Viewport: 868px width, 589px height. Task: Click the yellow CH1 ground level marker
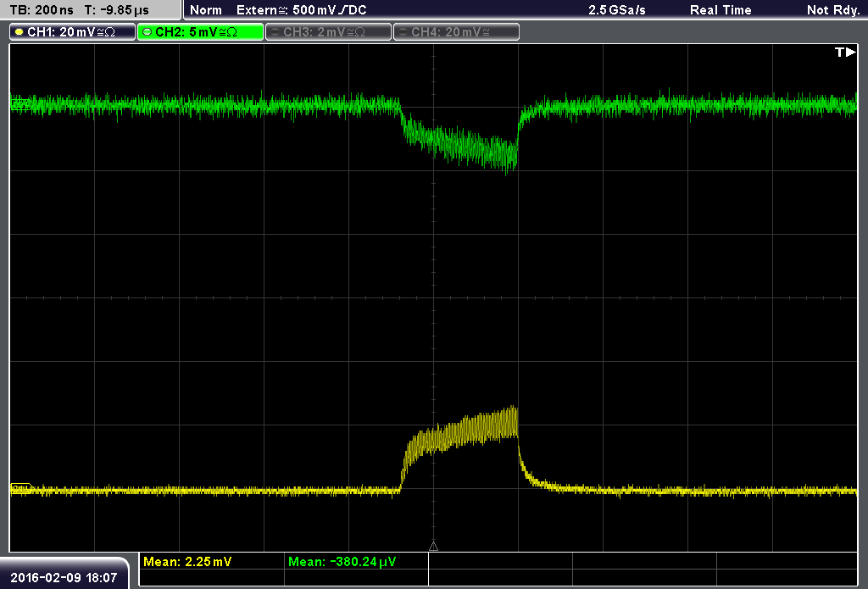[21, 489]
